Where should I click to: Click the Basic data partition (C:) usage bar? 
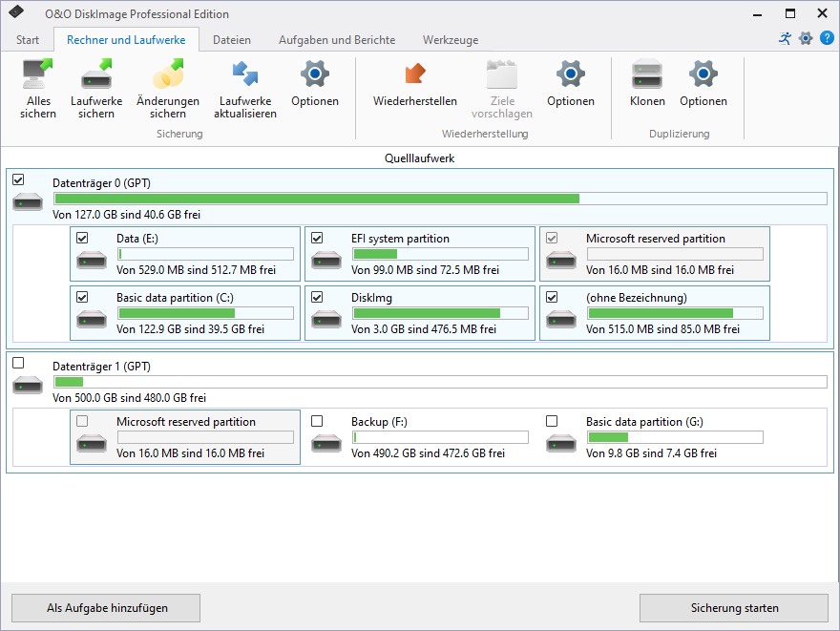[206, 313]
